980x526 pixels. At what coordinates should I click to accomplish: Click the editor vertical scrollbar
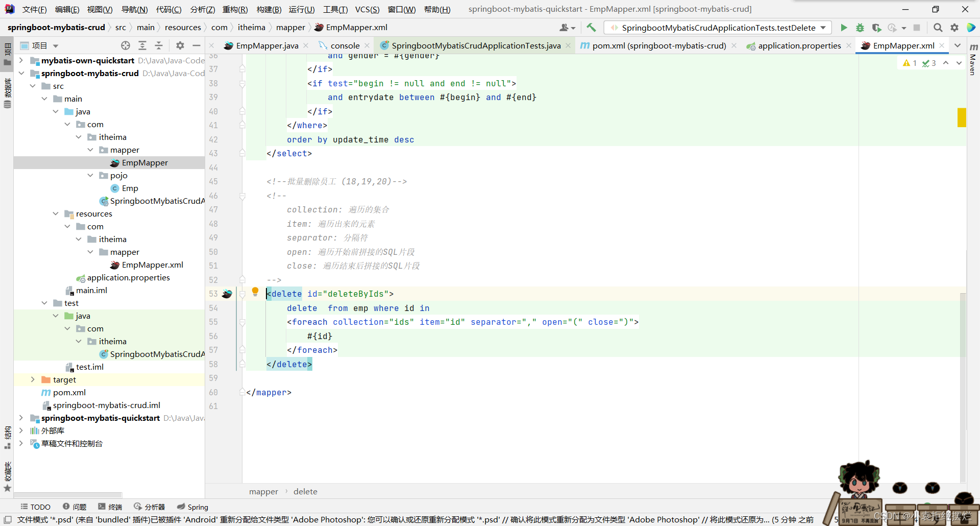pyautogui.click(x=963, y=387)
